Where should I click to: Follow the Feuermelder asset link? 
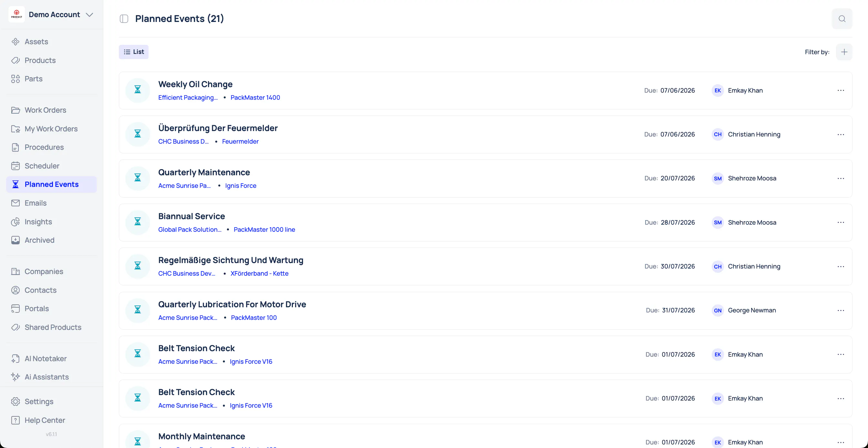click(240, 141)
